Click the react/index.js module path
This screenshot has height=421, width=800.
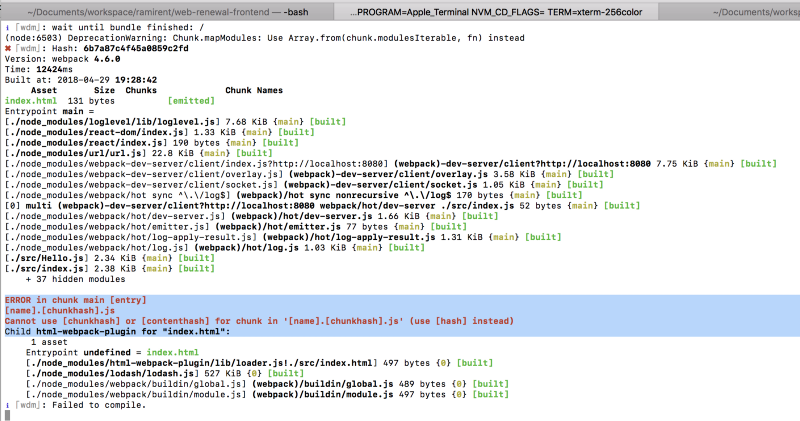coord(86,143)
